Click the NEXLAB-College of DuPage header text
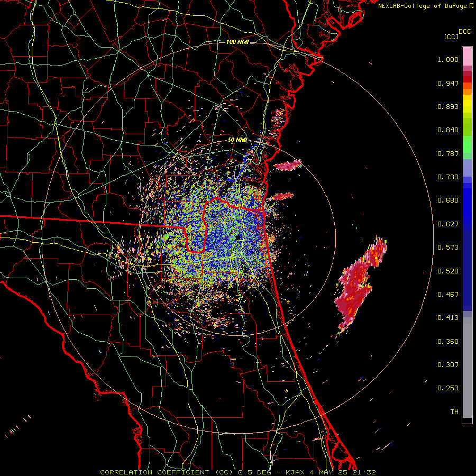Screen dimensions: 476x476 (x=423, y=6)
